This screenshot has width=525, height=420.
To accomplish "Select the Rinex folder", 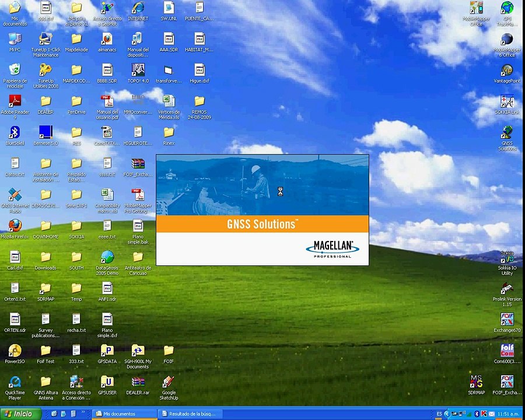I will (169, 132).
